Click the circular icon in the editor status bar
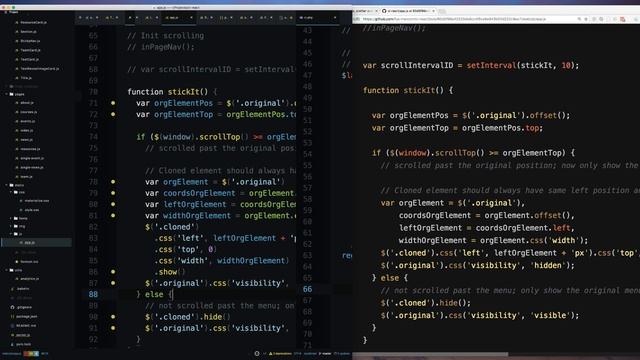The width and height of the screenshot is (640, 360). [x=257, y=353]
